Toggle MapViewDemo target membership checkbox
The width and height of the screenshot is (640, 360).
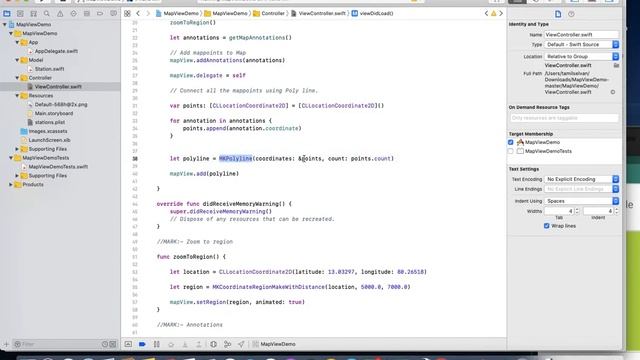click(x=511, y=142)
